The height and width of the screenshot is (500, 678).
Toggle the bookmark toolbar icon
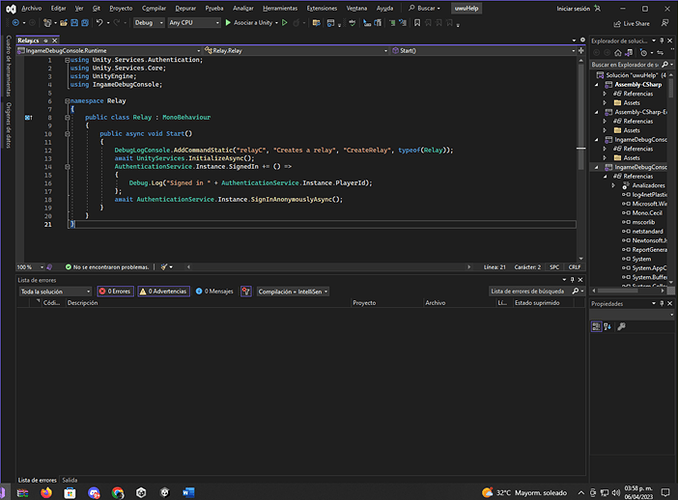417,22
